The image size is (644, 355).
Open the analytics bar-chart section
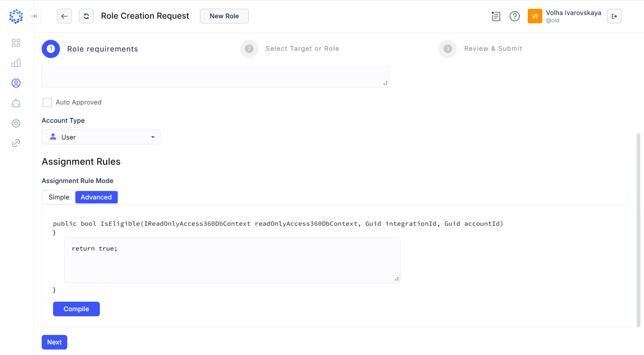pyautogui.click(x=16, y=63)
